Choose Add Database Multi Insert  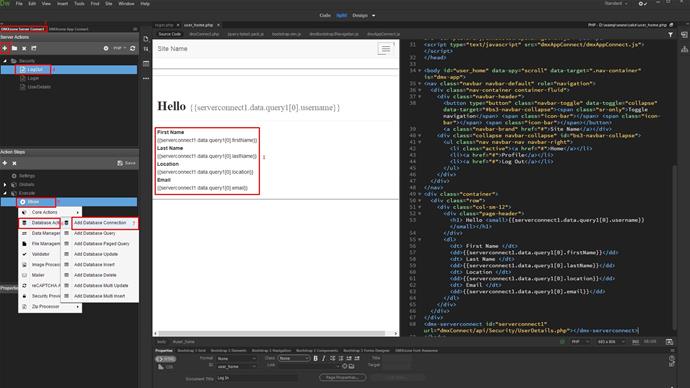[100, 296]
